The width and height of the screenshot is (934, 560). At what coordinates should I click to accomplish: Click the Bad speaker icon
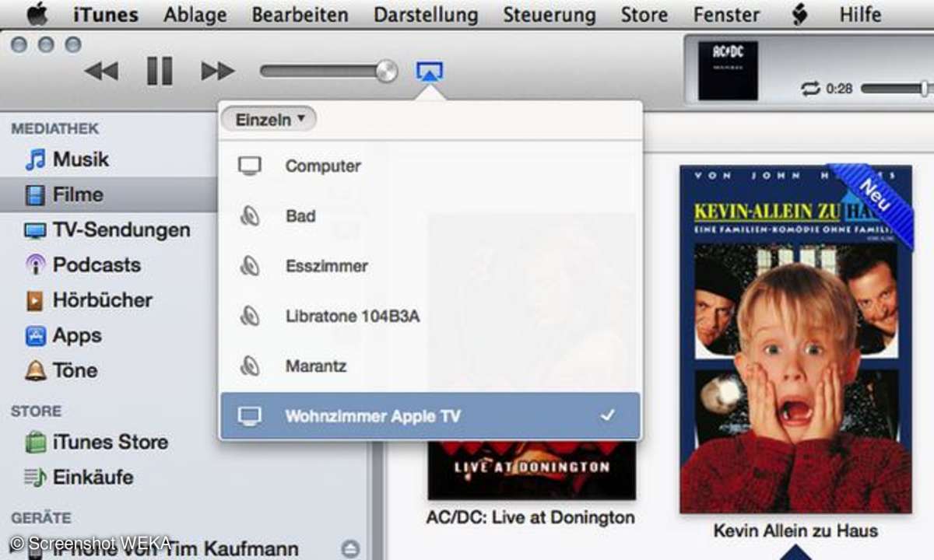click(x=250, y=216)
